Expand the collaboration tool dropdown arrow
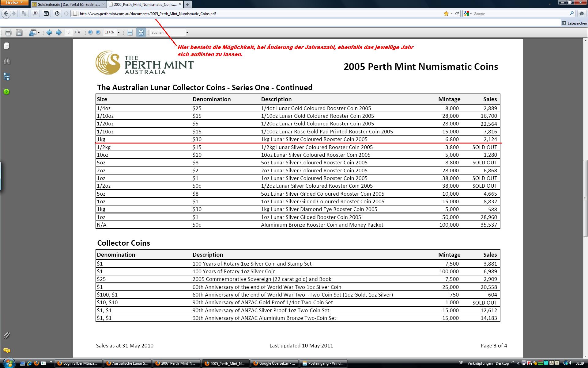The width and height of the screenshot is (588, 368). click(x=39, y=33)
